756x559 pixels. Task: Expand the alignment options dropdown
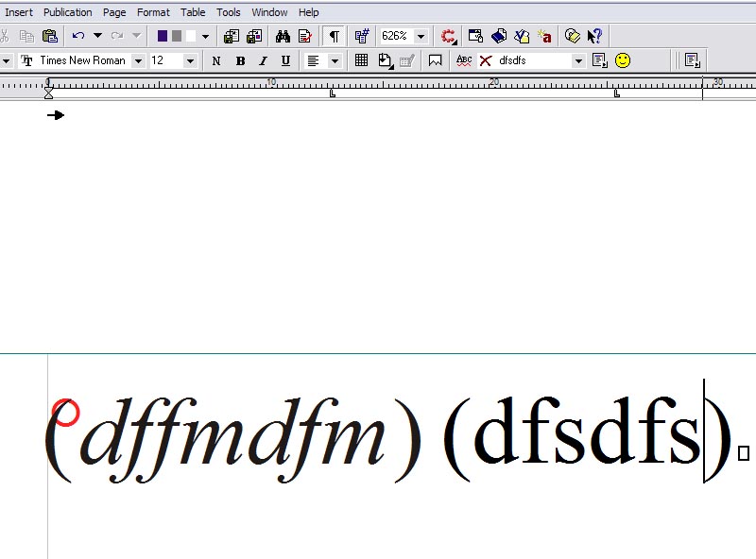point(335,61)
